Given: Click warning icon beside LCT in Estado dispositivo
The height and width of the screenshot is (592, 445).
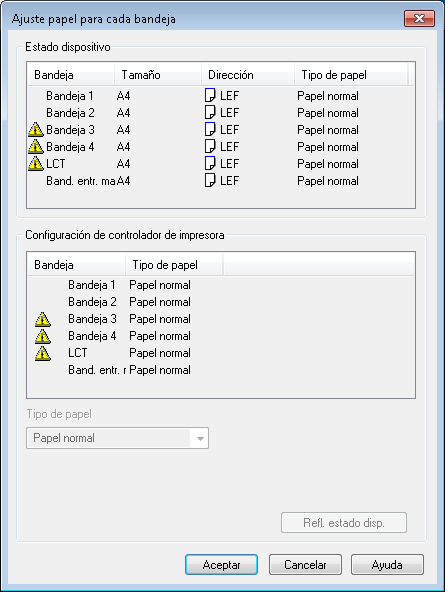Looking at the screenshot, I should pos(36,163).
